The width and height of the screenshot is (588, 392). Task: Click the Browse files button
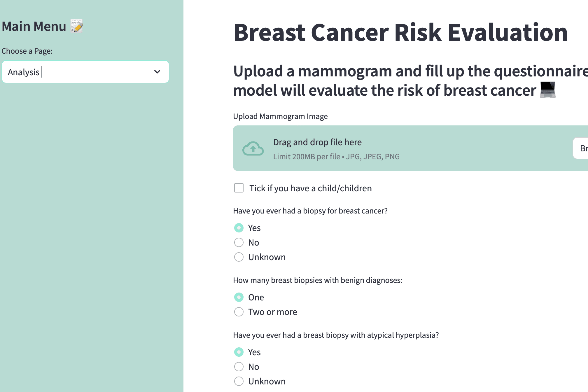pos(582,148)
